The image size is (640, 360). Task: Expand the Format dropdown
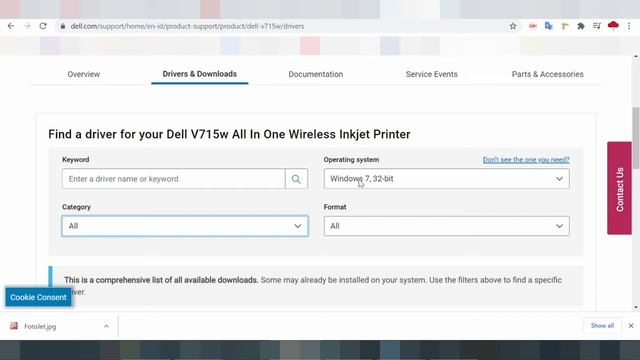click(x=447, y=226)
